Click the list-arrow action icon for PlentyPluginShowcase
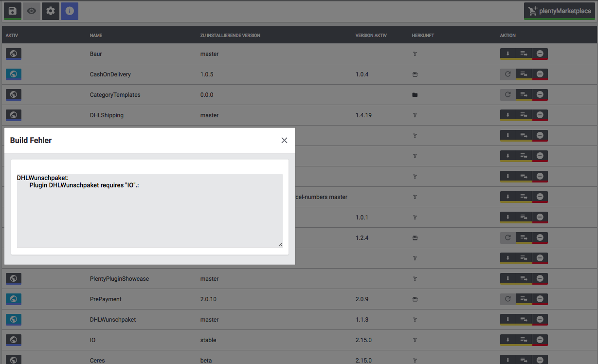 click(x=524, y=279)
